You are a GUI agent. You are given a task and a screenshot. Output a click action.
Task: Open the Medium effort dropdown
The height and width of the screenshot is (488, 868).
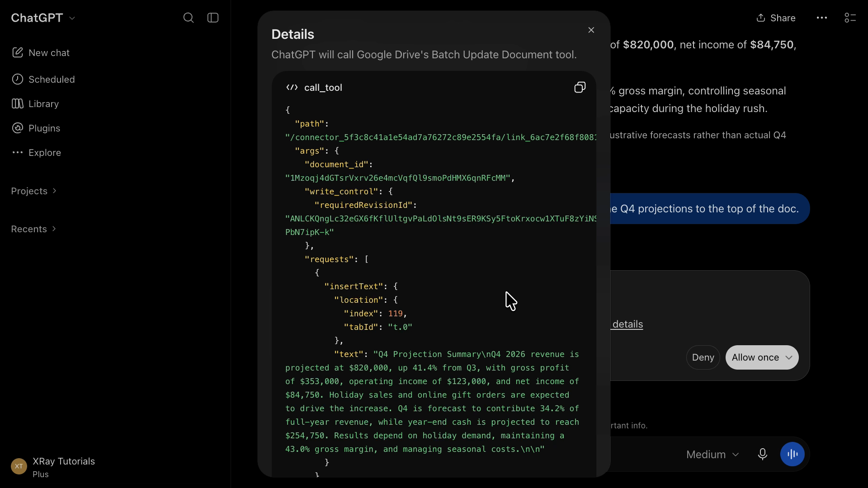click(x=713, y=455)
